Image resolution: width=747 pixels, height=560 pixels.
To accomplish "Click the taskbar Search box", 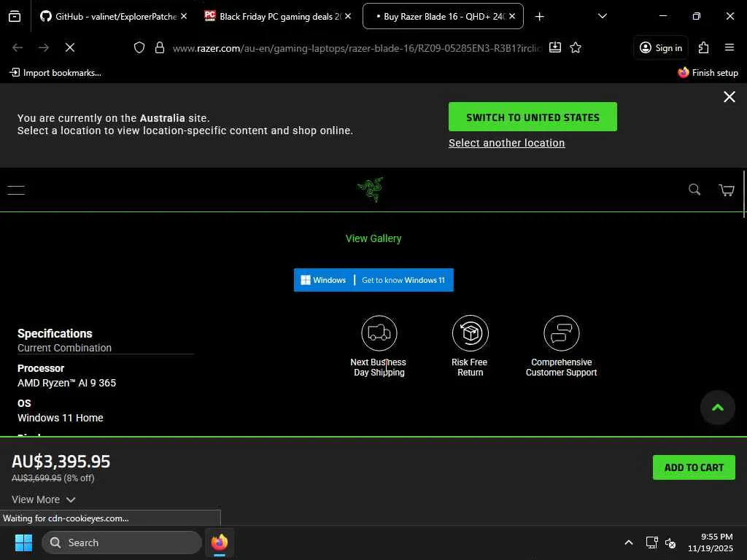I will click(122, 542).
